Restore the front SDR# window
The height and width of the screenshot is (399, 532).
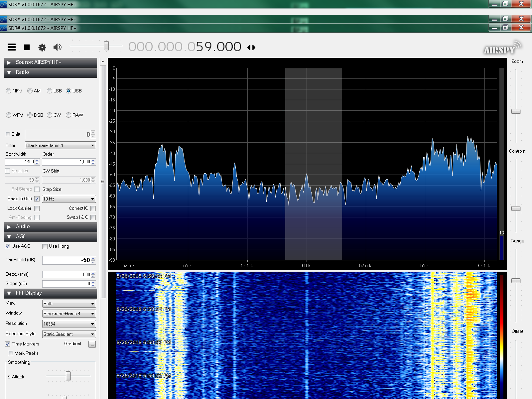point(505,28)
